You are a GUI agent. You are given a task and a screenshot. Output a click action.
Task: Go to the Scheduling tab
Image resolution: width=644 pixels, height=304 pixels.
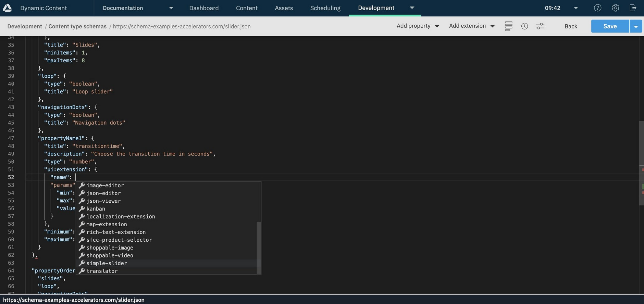coord(325,8)
